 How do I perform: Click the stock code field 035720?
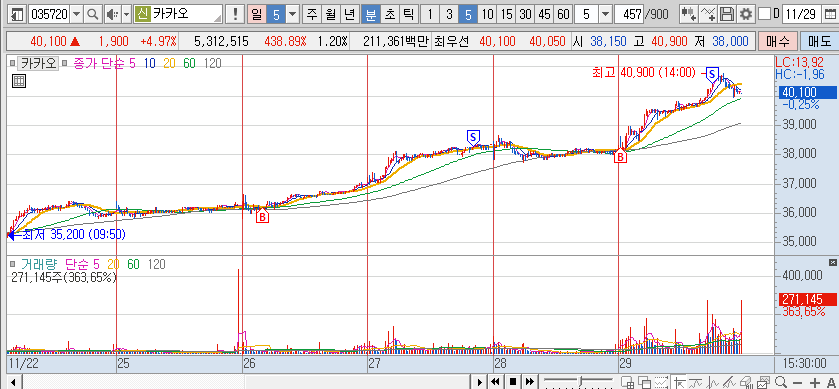point(49,14)
